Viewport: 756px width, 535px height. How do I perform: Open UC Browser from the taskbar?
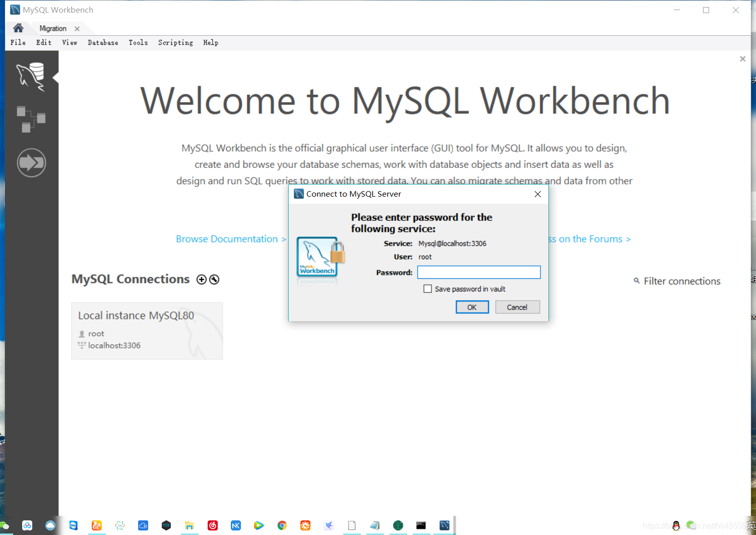click(97, 525)
